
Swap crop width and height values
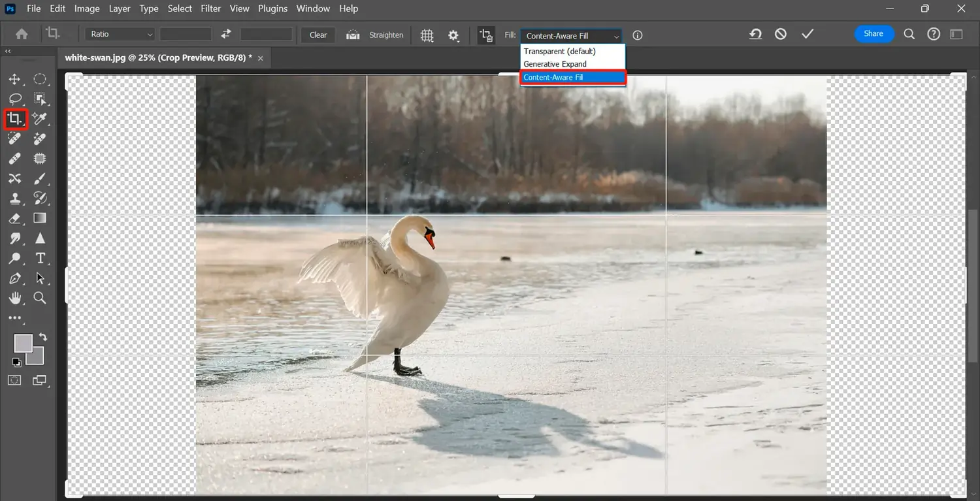pyautogui.click(x=226, y=35)
